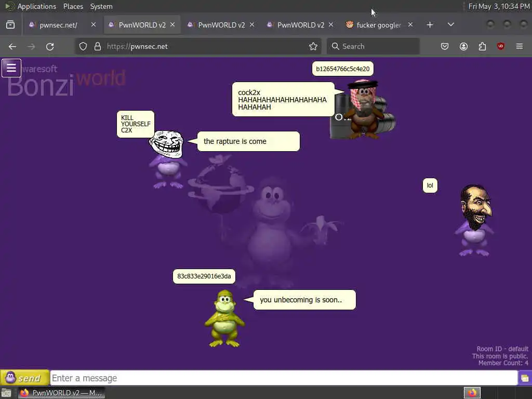Click the clock Fri May 3 10:34 PM

click(499, 6)
